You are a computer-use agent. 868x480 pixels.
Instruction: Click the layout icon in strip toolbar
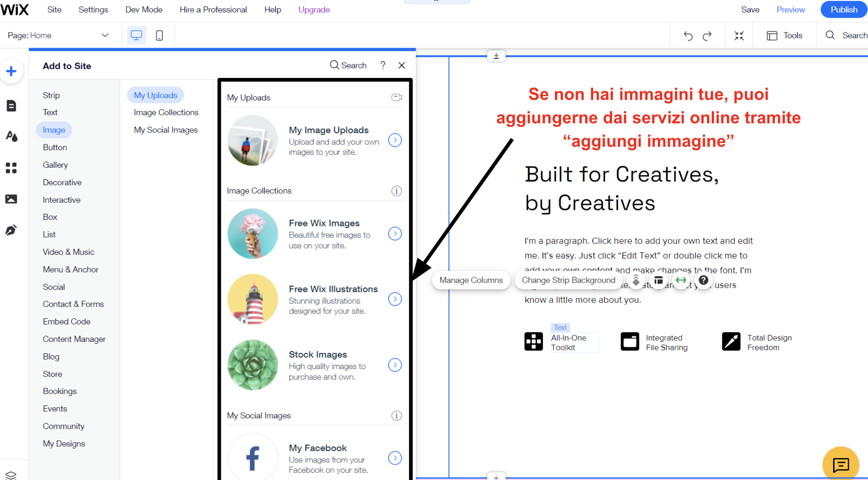pyautogui.click(x=659, y=280)
